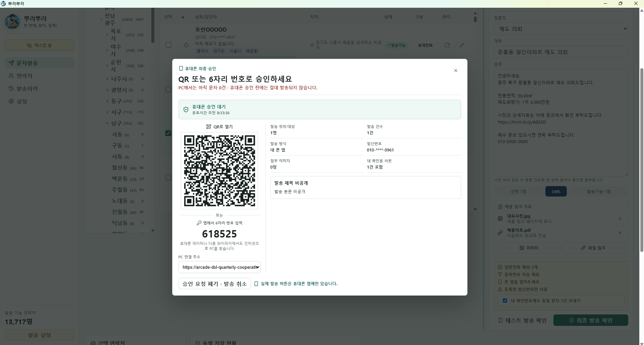
Task: Expand the 동구 tree node
Action: tap(107, 101)
